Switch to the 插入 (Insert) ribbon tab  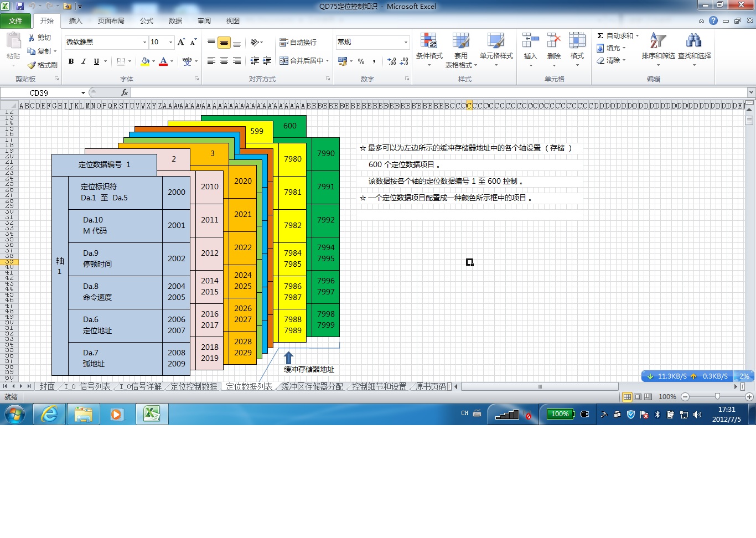point(75,21)
